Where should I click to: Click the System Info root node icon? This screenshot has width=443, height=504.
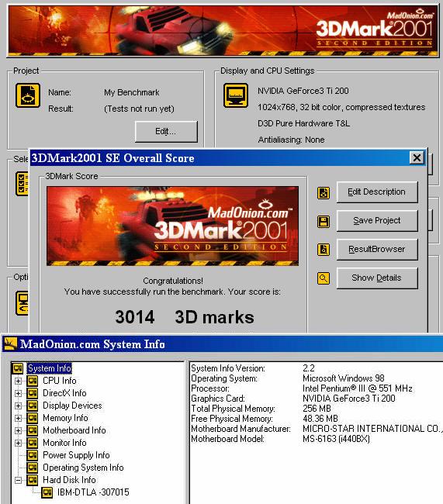tap(18, 368)
